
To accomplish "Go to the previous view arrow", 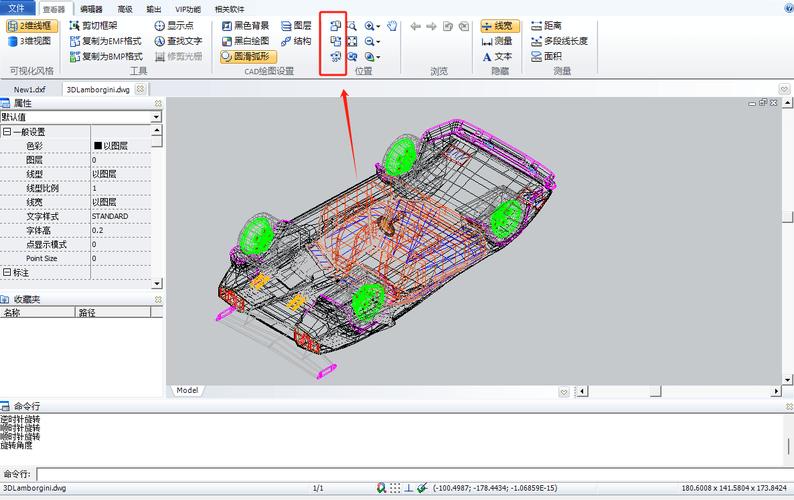I will point(416,26).
